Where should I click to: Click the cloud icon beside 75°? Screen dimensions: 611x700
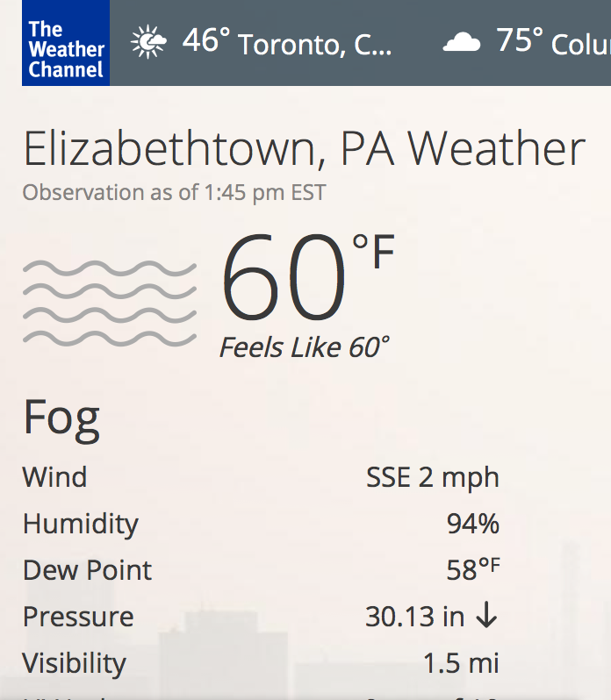462,42
